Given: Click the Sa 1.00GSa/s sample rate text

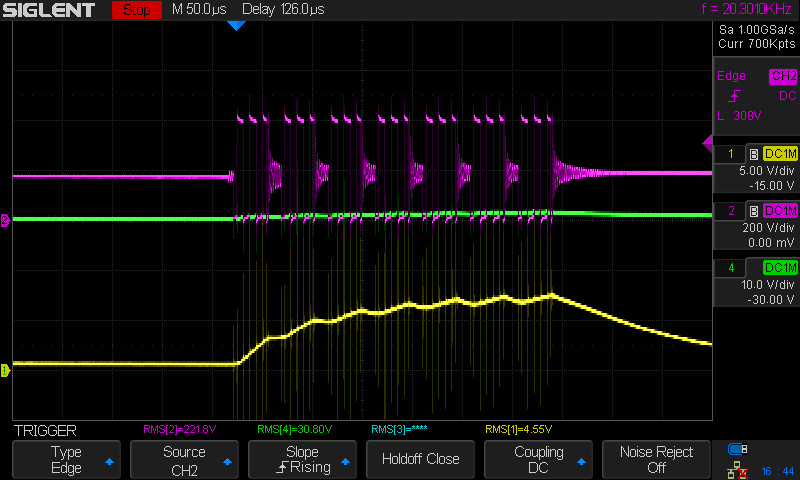Looking at the screenshot, I should (757, 30).
